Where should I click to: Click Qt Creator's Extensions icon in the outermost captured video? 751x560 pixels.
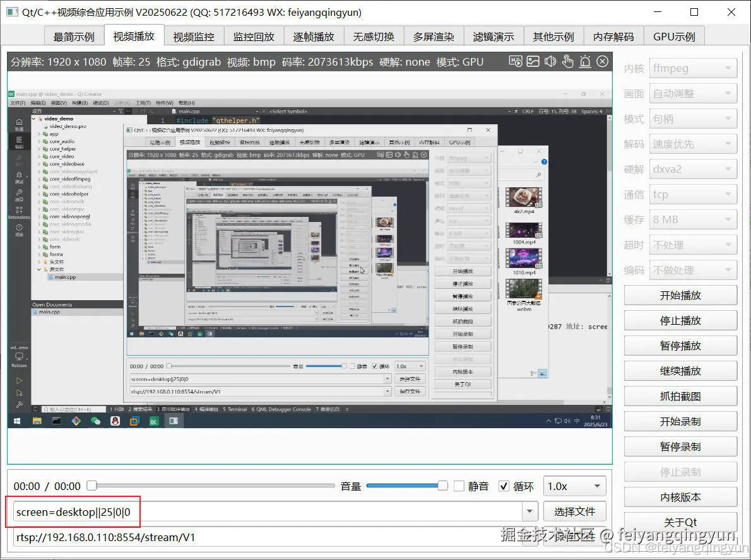(19, 213)
